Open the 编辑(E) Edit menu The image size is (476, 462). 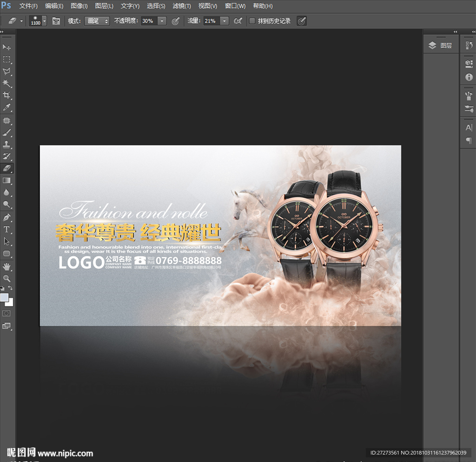tap(54, 6)
